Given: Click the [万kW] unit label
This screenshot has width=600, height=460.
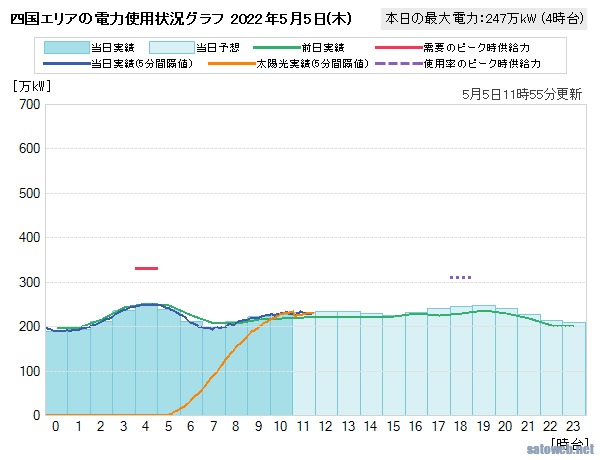Looking at the screenshot, I should coord(32,85).
